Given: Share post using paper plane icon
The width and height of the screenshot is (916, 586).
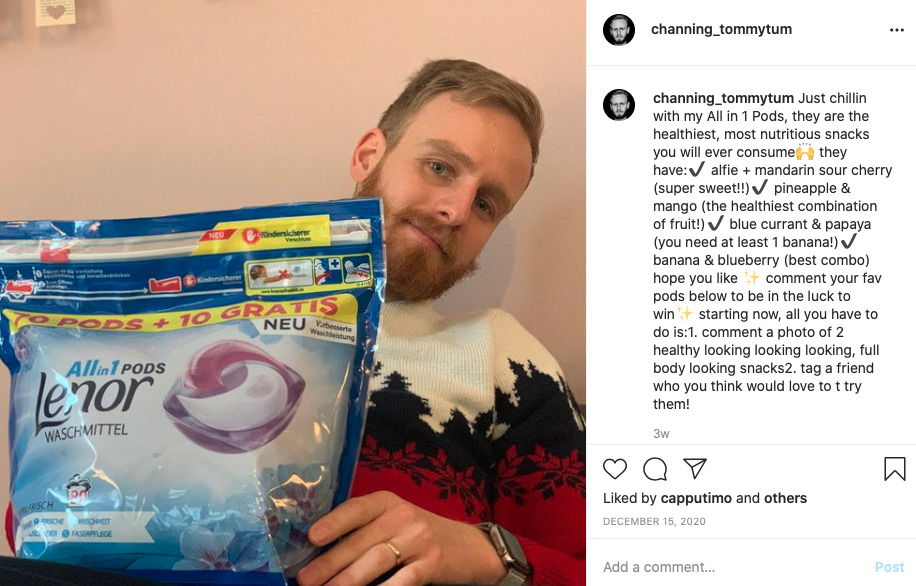Looking at the screenshot, I should click(x=695, y=468).
